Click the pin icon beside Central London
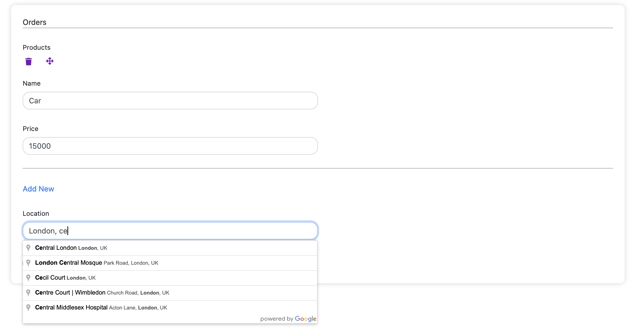 [28, 248]
